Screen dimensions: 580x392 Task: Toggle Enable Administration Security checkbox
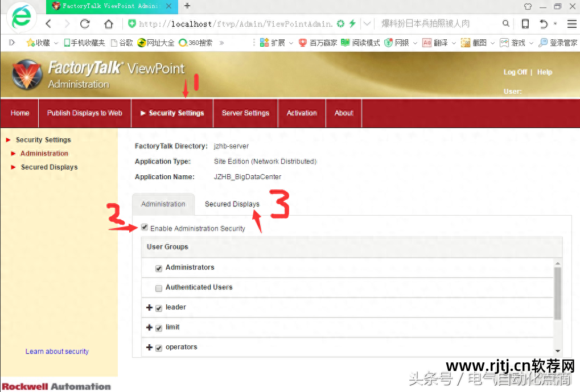tap(145, 228)
